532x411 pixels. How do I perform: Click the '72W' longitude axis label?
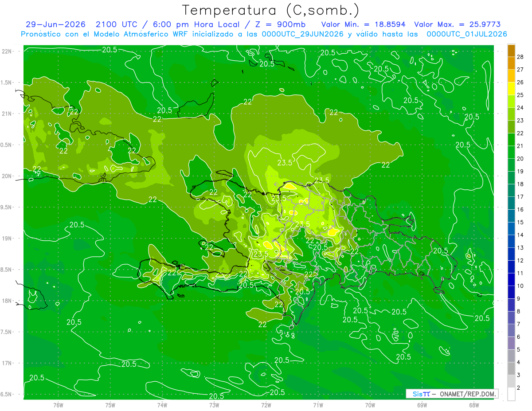coord(266,405)
